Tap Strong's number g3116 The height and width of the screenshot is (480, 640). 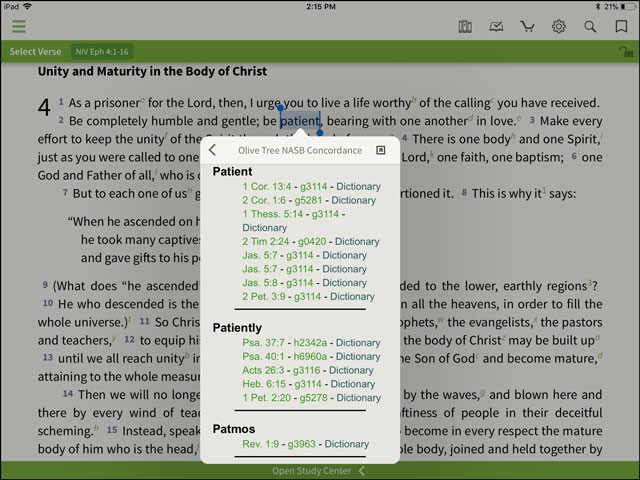pyautogui.click(x=307, y=370)
